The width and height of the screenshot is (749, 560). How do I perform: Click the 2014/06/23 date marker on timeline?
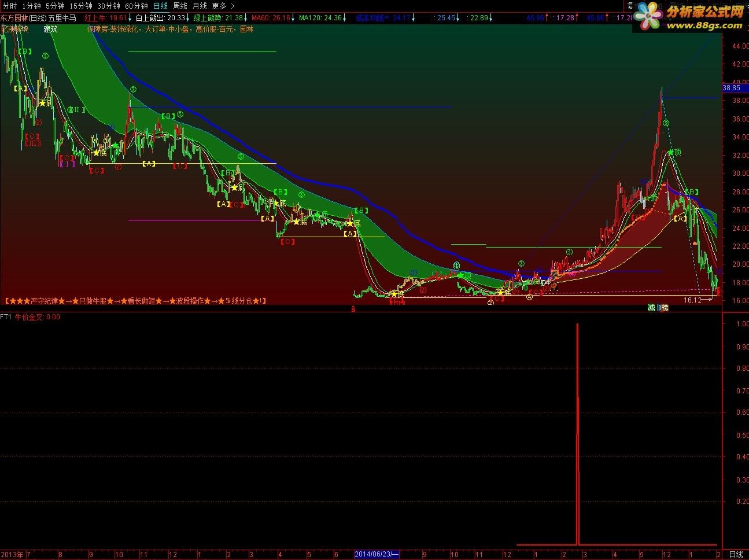click(x=377, y=554)
